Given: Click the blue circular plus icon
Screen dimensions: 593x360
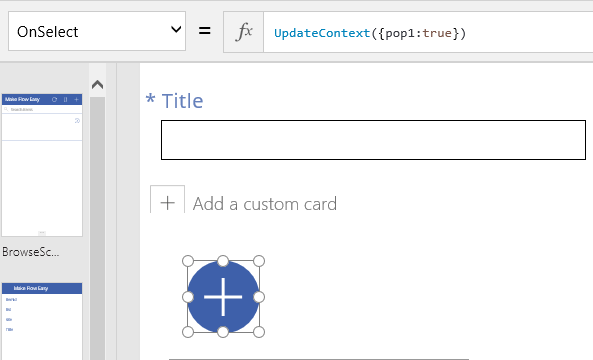Looking at the screenshot, I should pos(223,297).
